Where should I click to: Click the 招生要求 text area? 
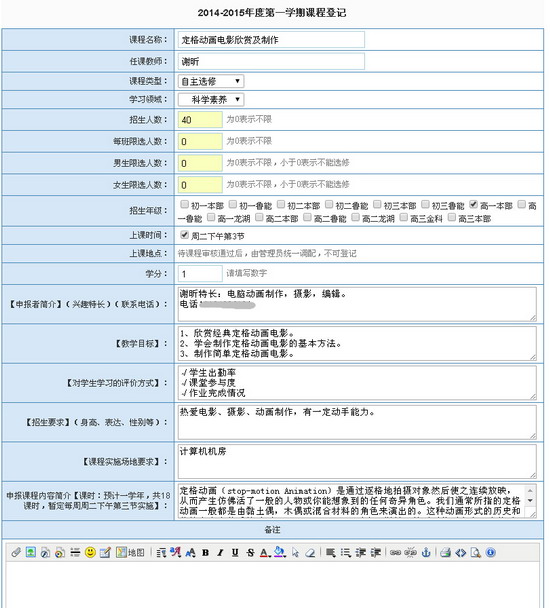coord(357,422)
